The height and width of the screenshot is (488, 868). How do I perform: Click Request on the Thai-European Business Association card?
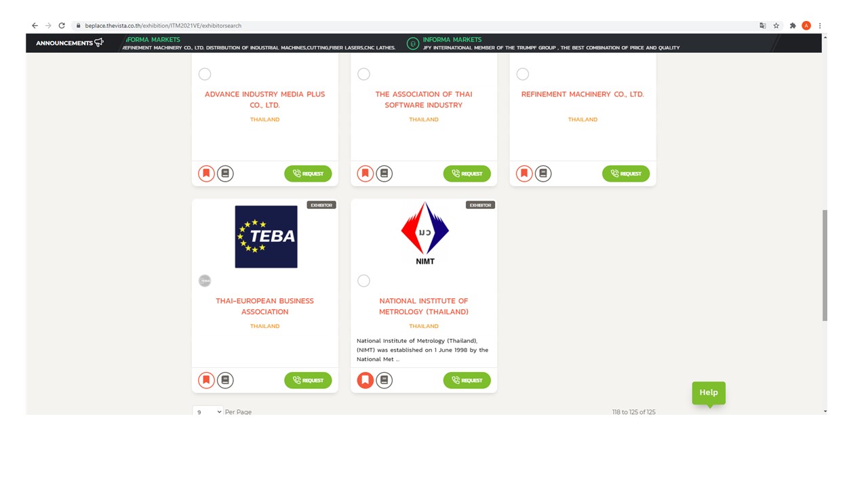(x=308, y=380)
